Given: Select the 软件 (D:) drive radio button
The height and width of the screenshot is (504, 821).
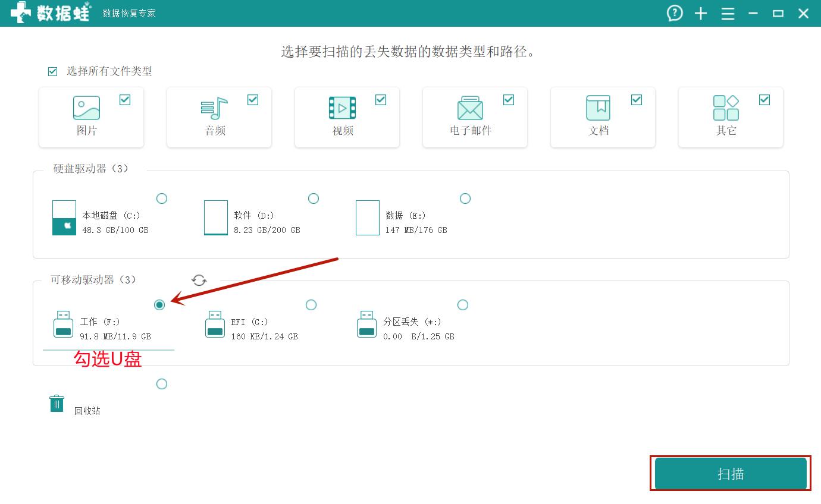Looking at the screenshot, I should pos(314,199).
